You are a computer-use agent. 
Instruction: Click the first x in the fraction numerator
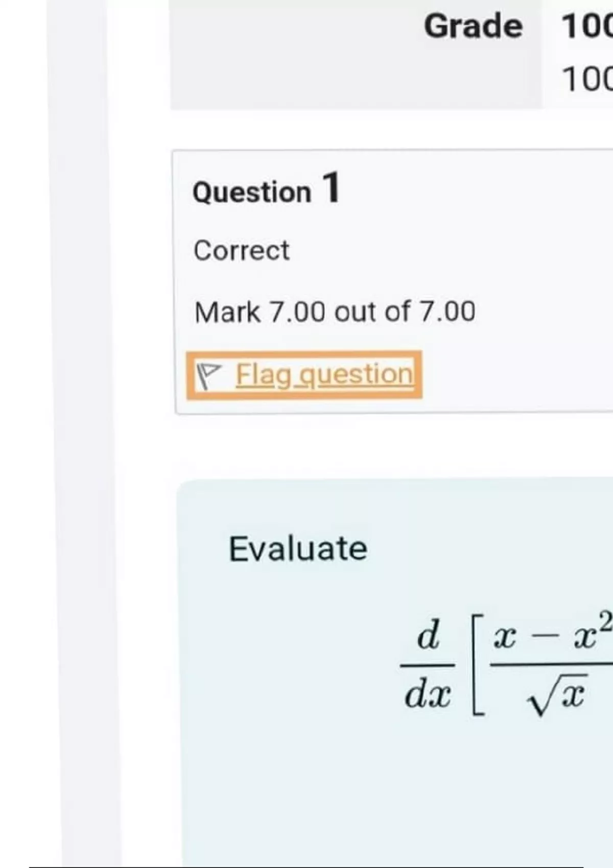pyautogui.click(x=505, y=638)
